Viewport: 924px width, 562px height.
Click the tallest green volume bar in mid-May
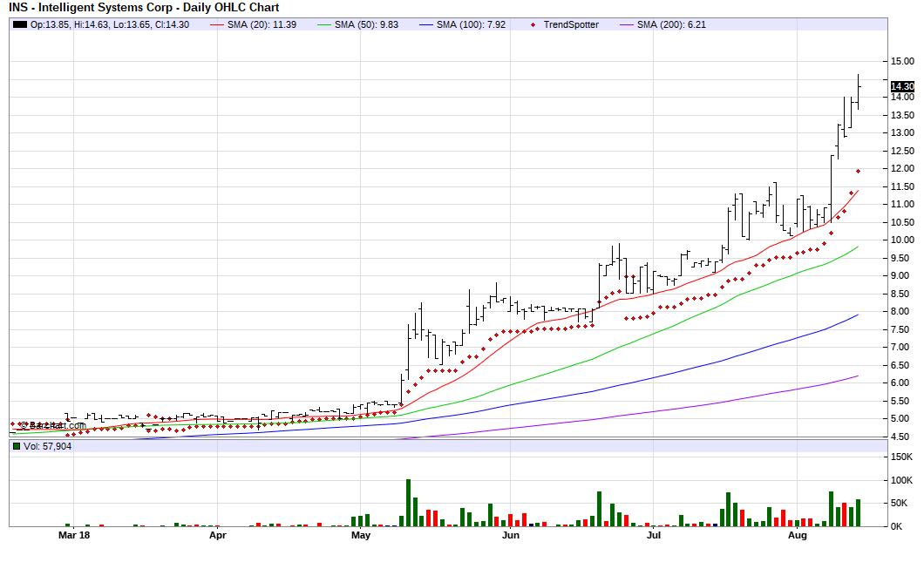pyautogui.click(x=408, y=503)
